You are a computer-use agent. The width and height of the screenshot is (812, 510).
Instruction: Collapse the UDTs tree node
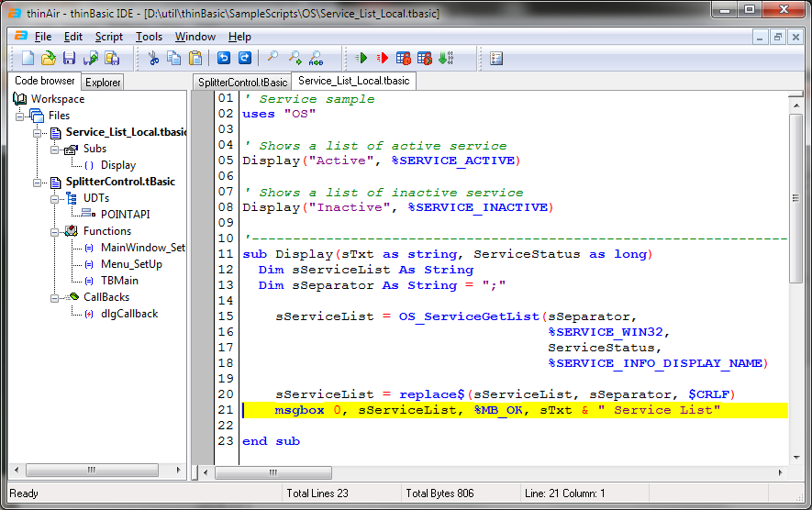click(x=54, y=199)
